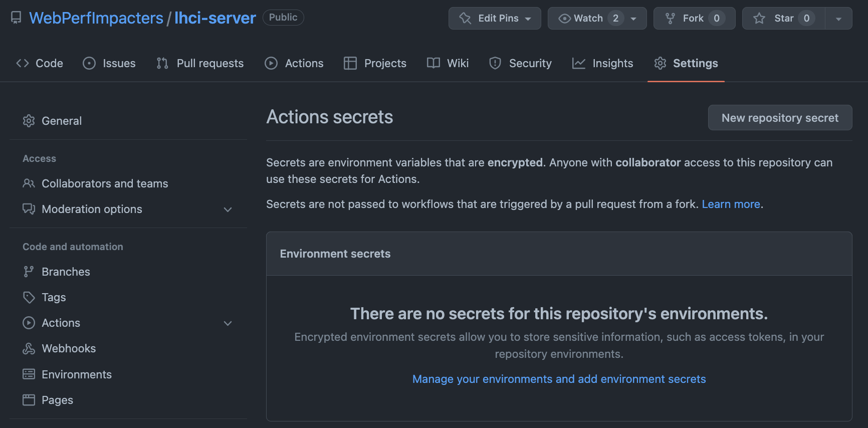
Task: Click the Fork count badge
Action: tap(717, 18)
